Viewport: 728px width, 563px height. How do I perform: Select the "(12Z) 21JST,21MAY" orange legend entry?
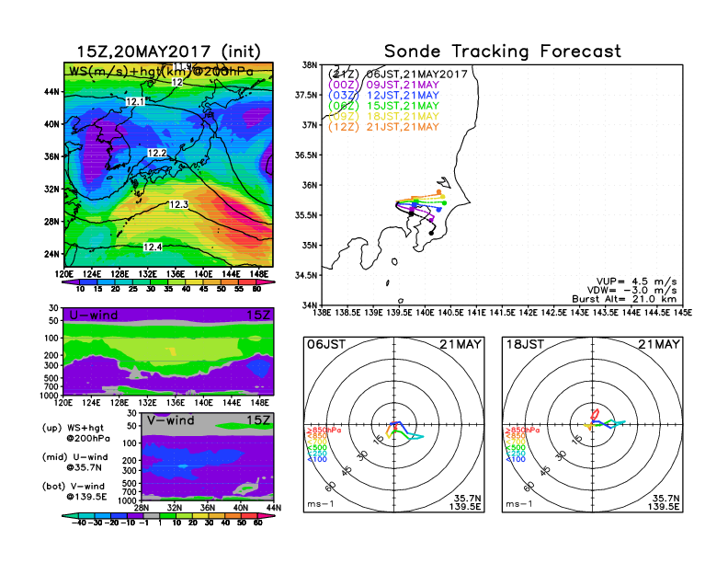click(x=383, y=127)
